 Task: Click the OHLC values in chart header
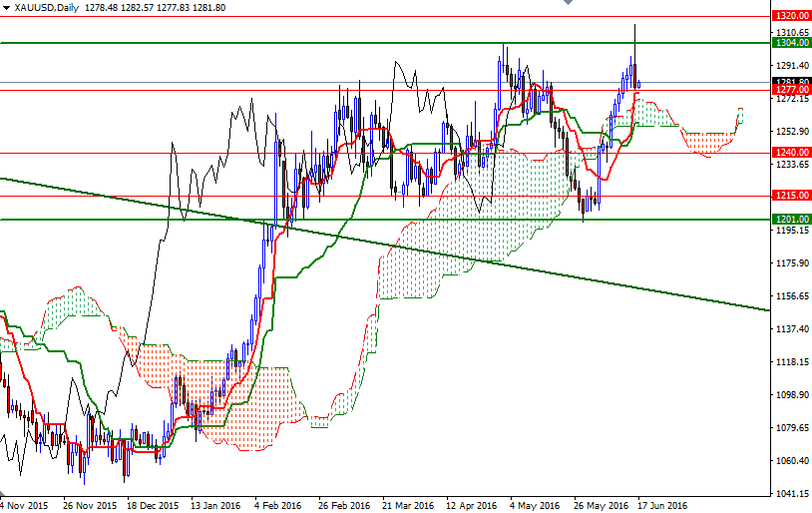point(155,7)
